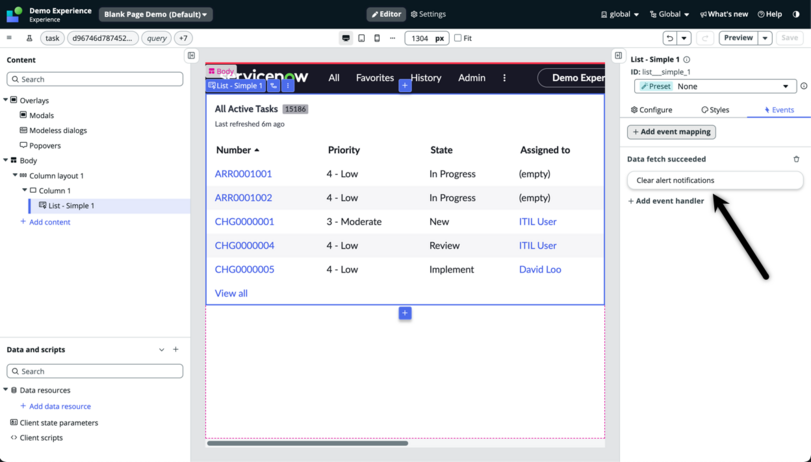Screen dimensions: 811x462
Task: Switch to the Configure tab
Action: [651, 110]
